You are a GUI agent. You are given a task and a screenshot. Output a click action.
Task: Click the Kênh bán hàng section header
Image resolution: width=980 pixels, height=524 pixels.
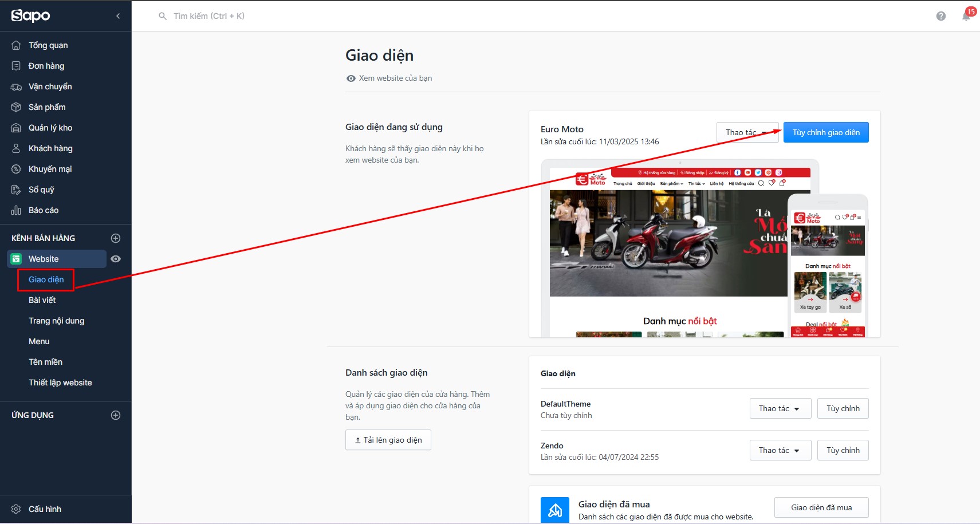click(44, 238)
